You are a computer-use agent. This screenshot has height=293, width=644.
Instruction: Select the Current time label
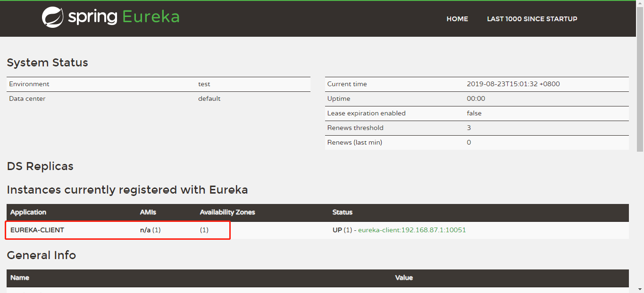click(x=347, y=84)
